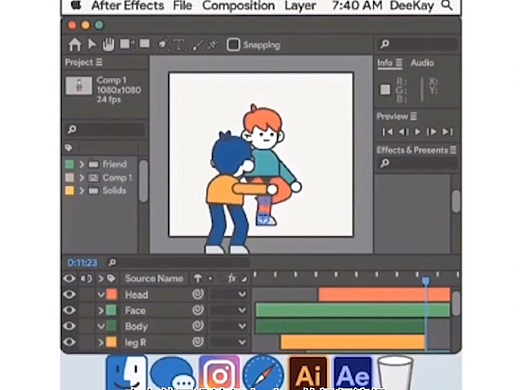
Task: Switch to the Audio tab
Action: (x=422, y=63)
